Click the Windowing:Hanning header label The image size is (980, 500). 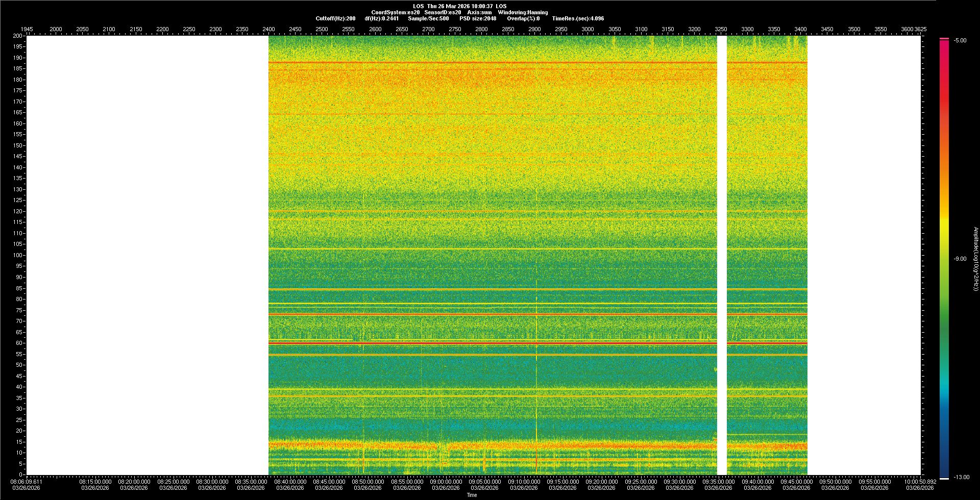click(x=523, y=12)
